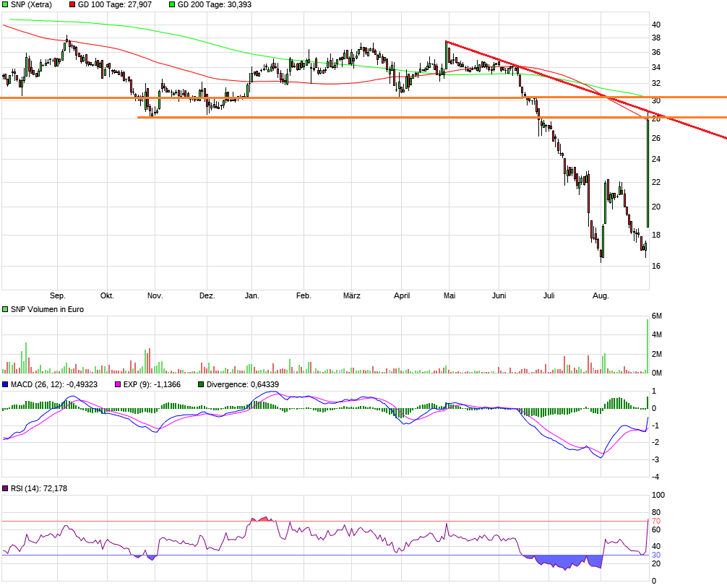Screen dimensions: 727x588
Task: Click the purple RSI (14) legend swatch
Action: [5, 488]
